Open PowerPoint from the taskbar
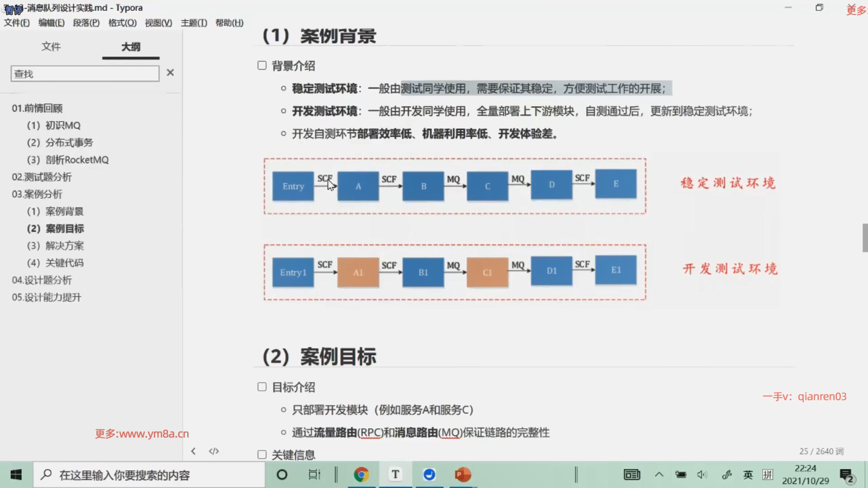Screen dimensions: 868x488 (x=462, y=474)
